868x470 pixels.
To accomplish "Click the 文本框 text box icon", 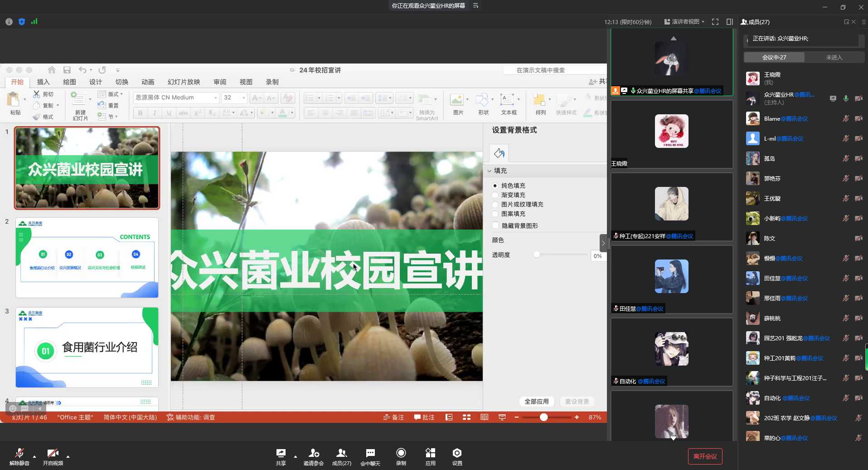I will coord(507,99).
